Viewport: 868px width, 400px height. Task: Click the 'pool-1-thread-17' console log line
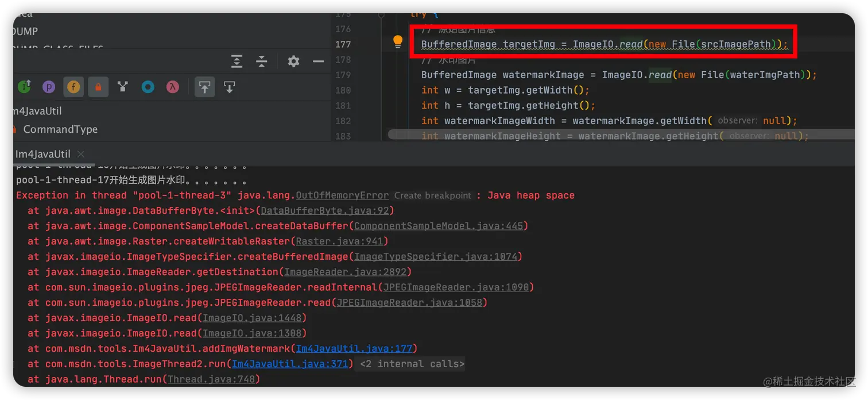point(131,180)
